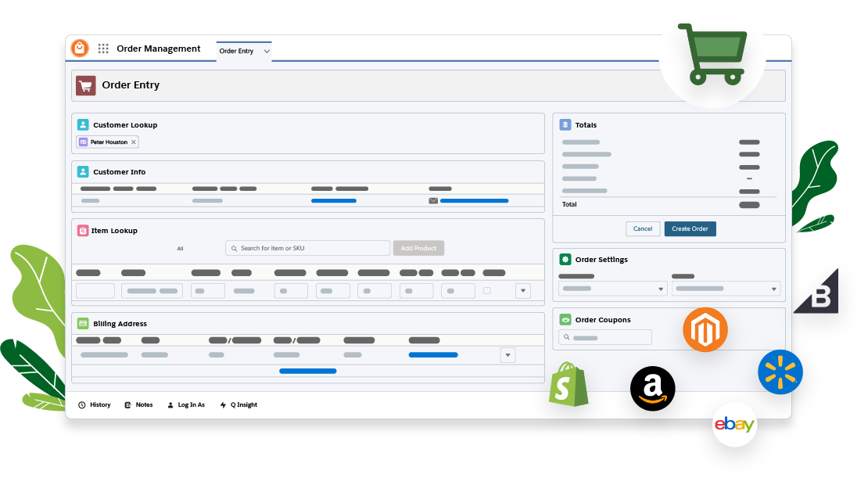Click the orange shopping bag app logo
The height and width of the screenshot is (485, 868).
tap(80, 48)
